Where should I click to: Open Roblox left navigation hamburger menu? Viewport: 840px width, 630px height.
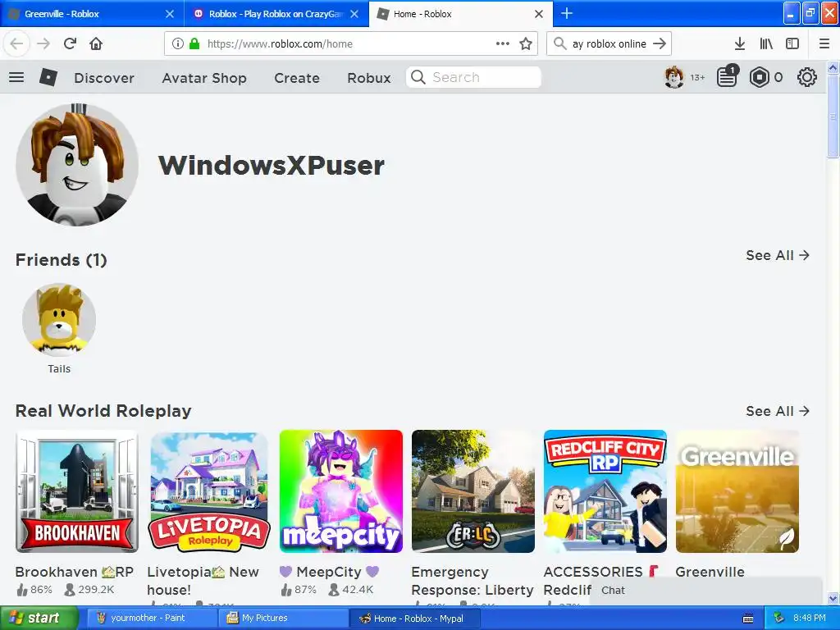pyautogui.click(x=16, y=78)
